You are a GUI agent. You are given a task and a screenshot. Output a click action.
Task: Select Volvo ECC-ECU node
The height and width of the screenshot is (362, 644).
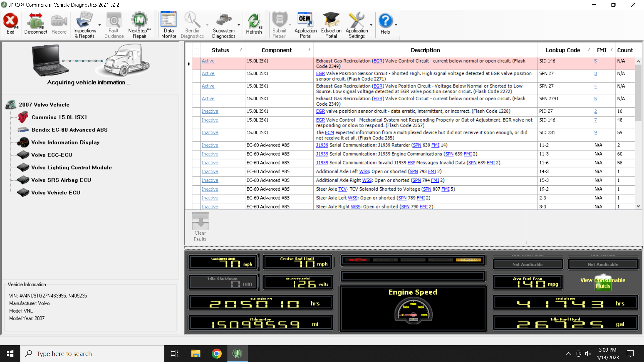pyautogui.click(x=52, y=155)
